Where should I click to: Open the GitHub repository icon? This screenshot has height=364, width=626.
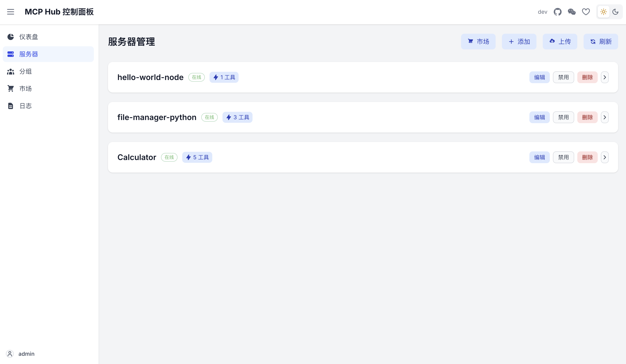coord(557,12)
